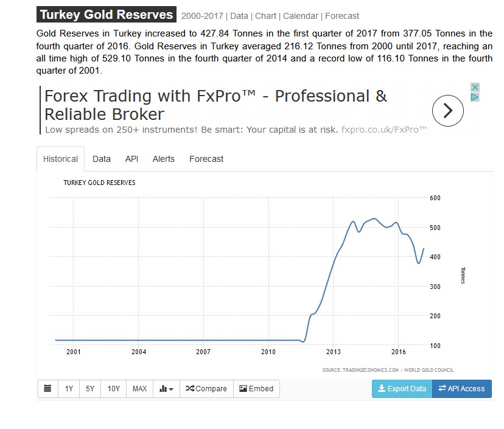Open the chart type dropdown

pos(166,389)
